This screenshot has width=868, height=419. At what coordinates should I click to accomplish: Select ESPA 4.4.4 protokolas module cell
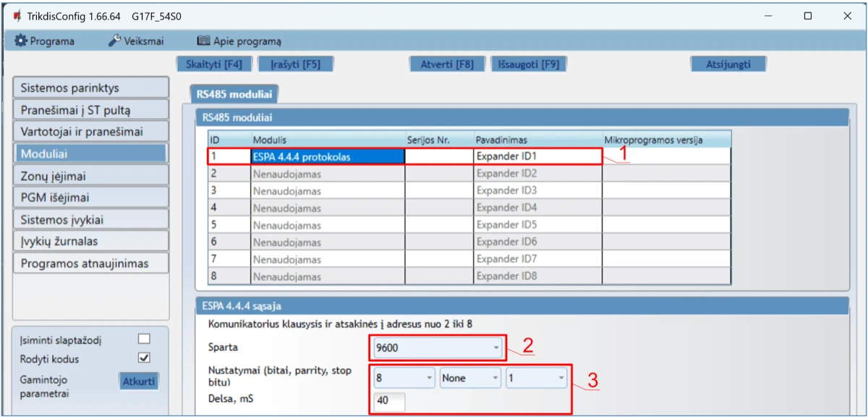pos(327,156)
